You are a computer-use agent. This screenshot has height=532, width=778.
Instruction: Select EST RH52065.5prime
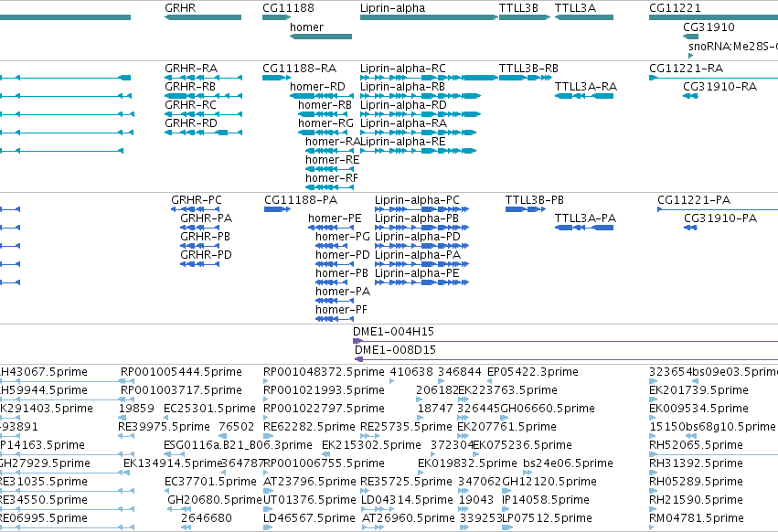(713, 454)
